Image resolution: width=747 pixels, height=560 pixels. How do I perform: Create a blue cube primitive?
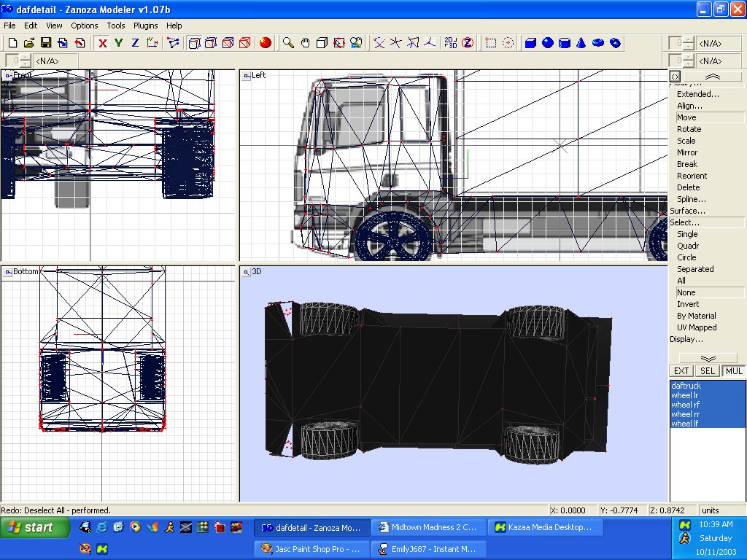pos(531,43)
